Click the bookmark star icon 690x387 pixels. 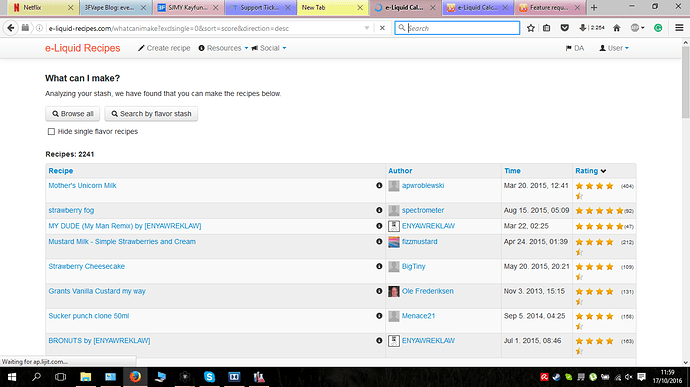pos(531,28)
